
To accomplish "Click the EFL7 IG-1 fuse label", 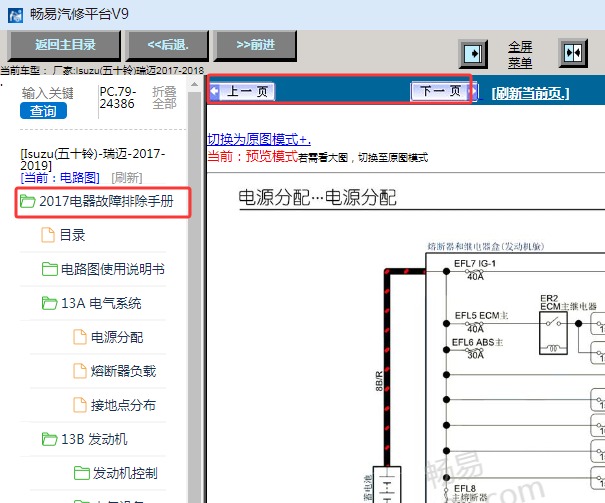I will click(475, 263).
